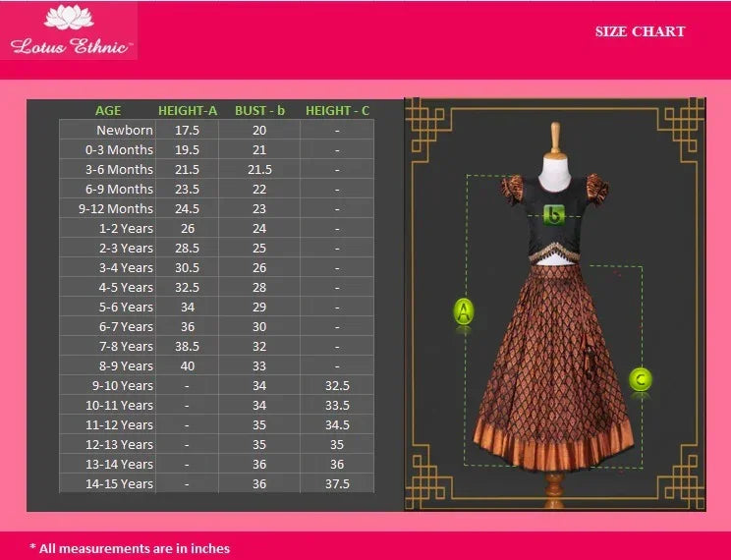The height and width of the screenshot is (560, 731).
Task: Select the BUST - b column header
Action: pos(259,111)
